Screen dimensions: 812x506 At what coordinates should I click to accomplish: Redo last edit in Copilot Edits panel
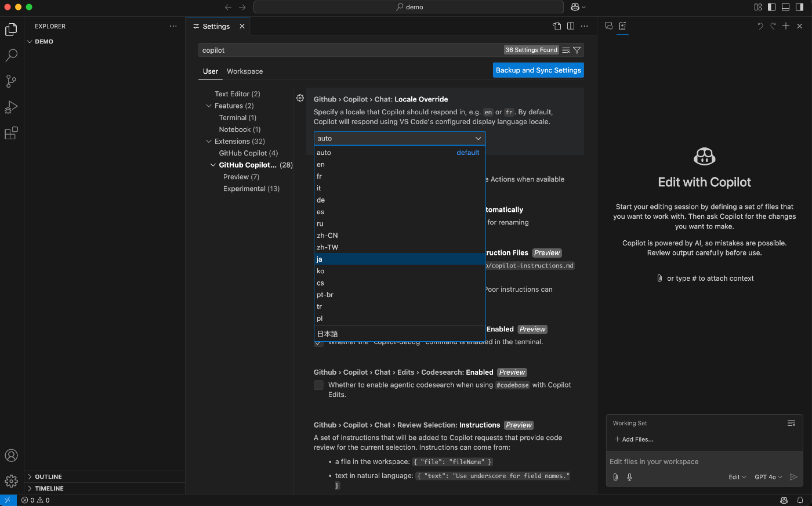tap(773, 26)
